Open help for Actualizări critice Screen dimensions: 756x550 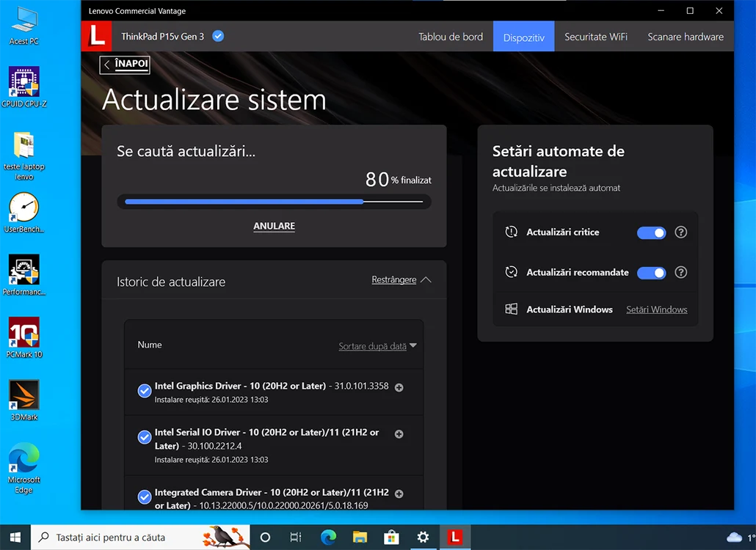tap(680, 232)
